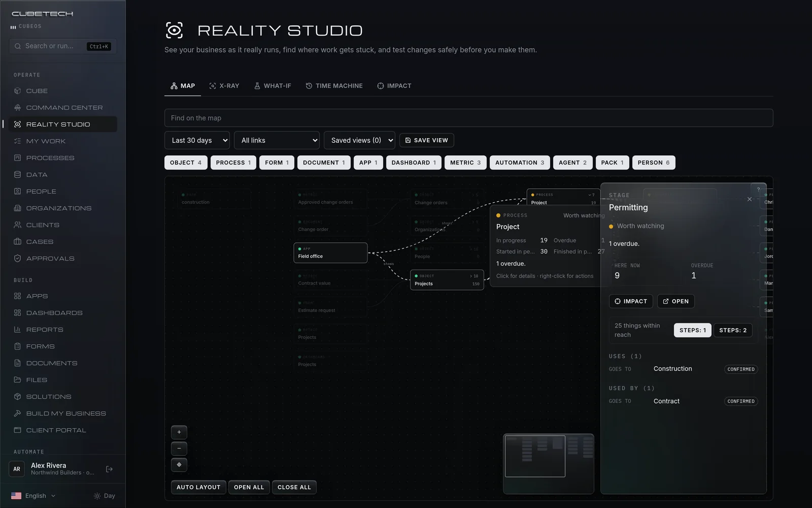Click IMPACT in the Permitting panel
Screen dimensions: 812x508
tap(631, 301)
